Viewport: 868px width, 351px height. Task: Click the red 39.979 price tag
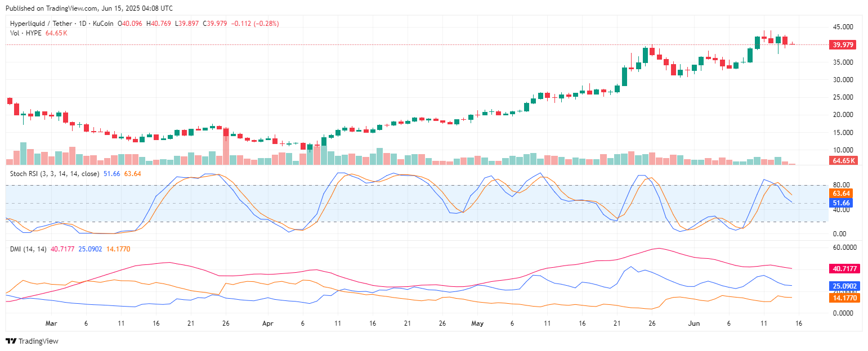tap(842, 44)
